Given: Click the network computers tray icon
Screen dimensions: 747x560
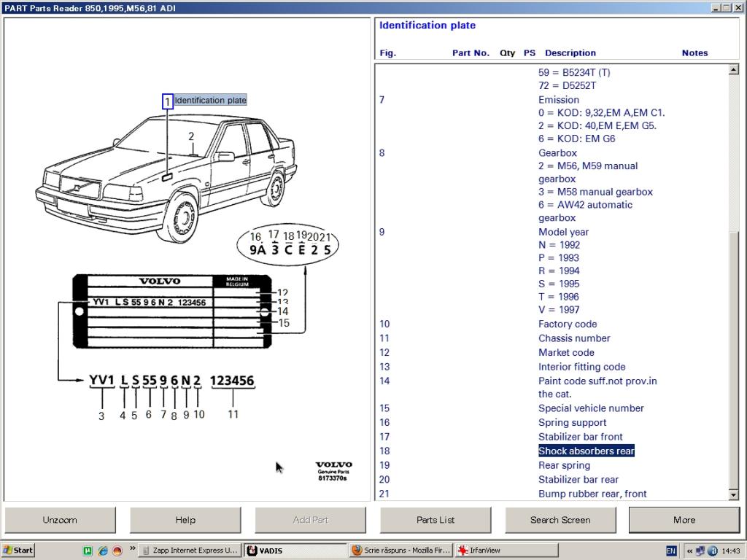Looking at the screenshot, I should pos(700,551).
